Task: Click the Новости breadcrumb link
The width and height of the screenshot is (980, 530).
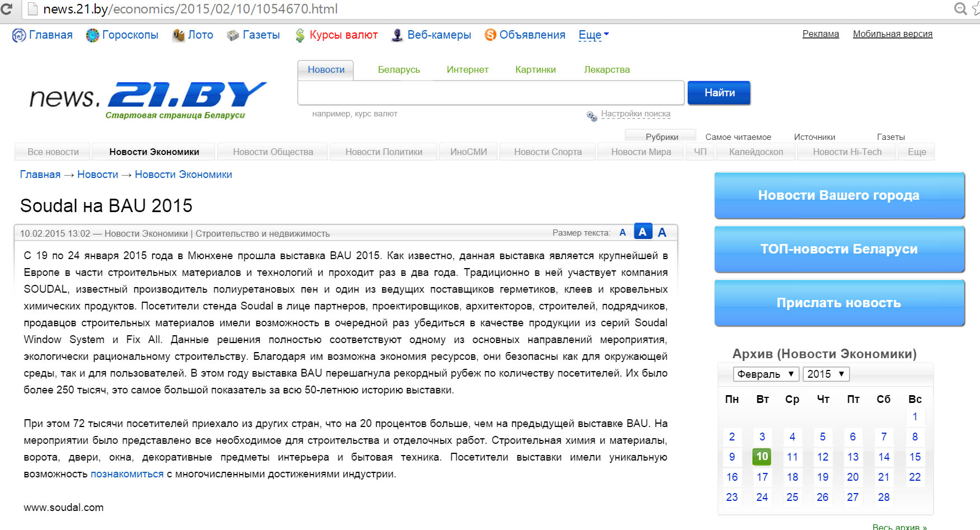Action: 98,175
